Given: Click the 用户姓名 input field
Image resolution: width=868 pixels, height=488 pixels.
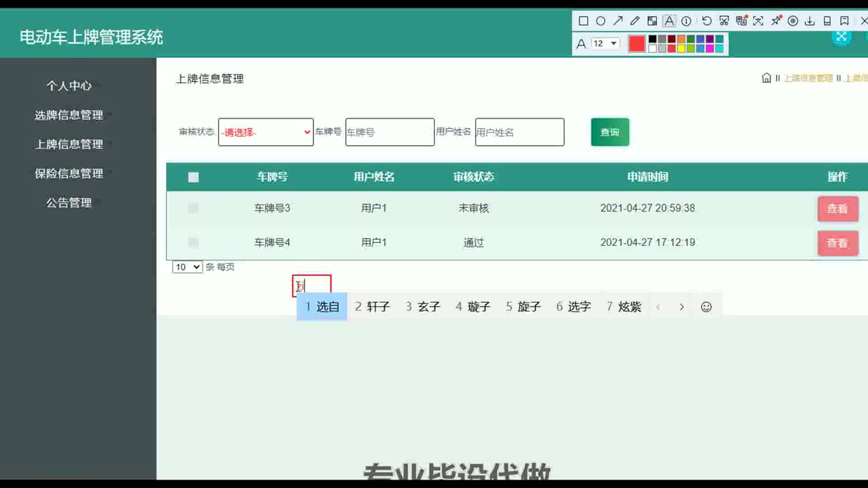Looking at the screenshot, I should [x=519, y=132].
